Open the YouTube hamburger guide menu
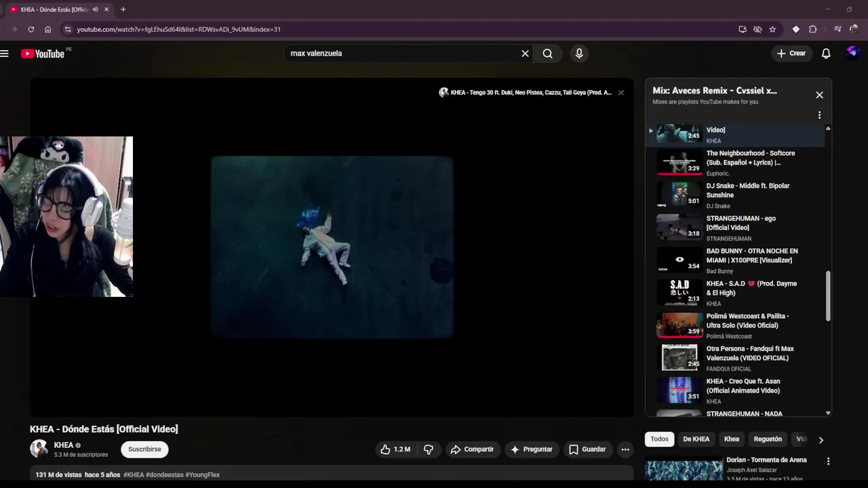Screen dimensions: 868x488 5,54
